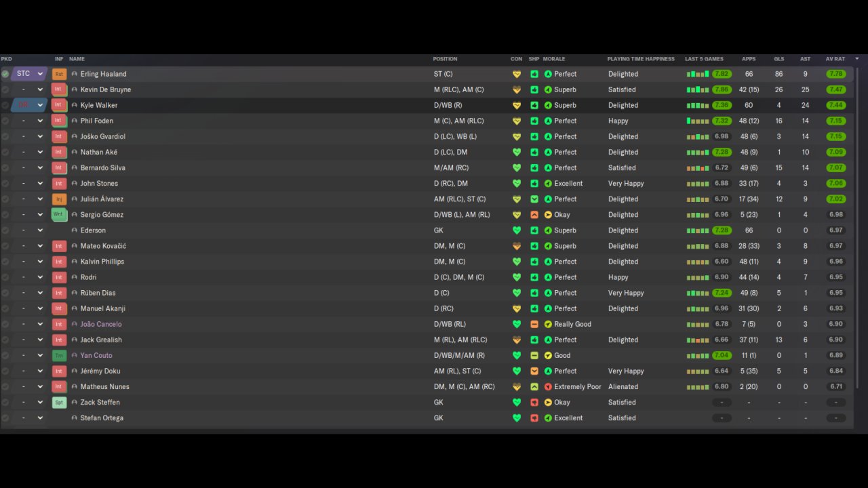Sort by the MORALE column header
The image size is (868, 488).
(x=554, y=59)
